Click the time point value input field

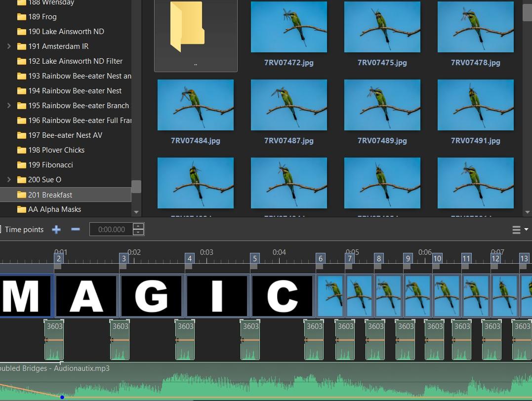[x=111, y=229]
